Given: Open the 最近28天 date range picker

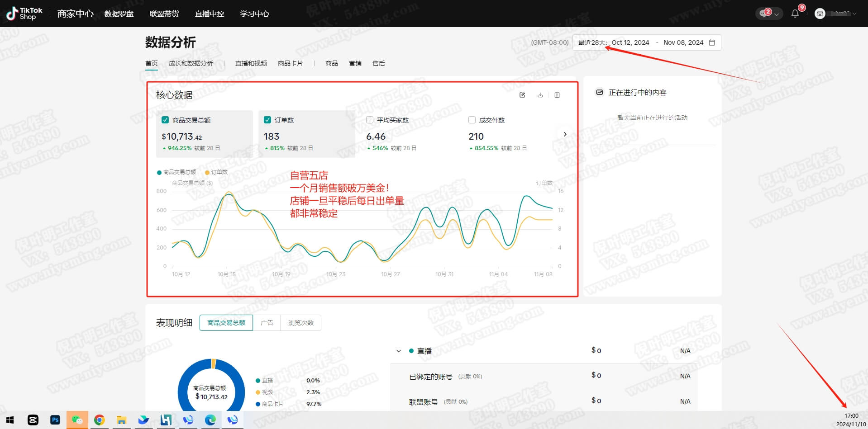Looking at the screenshot, I should 646,42.
